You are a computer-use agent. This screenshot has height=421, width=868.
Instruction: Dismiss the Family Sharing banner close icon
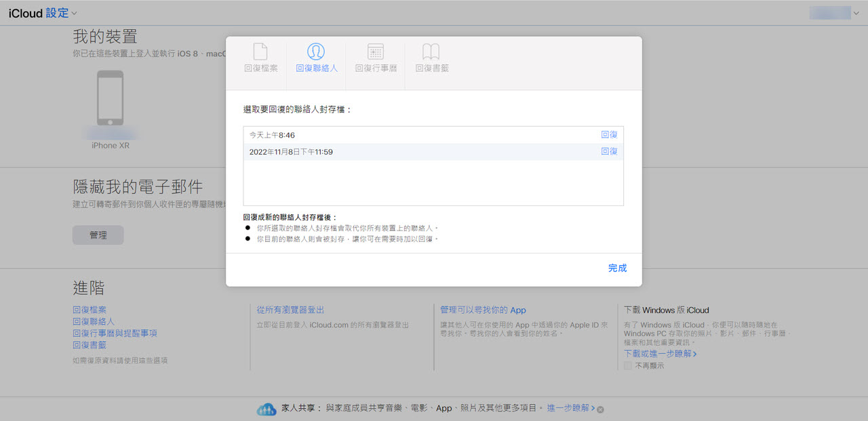600,409
